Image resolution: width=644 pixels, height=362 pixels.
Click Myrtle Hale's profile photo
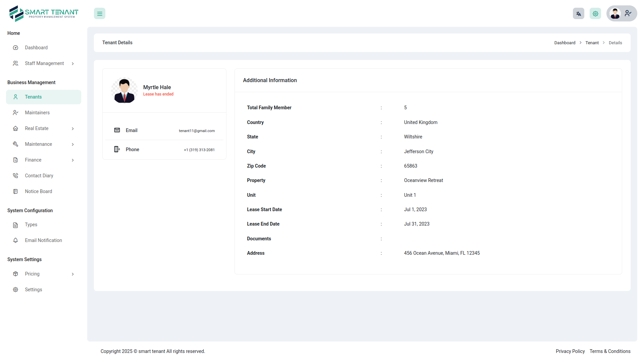tap(124, 90)
